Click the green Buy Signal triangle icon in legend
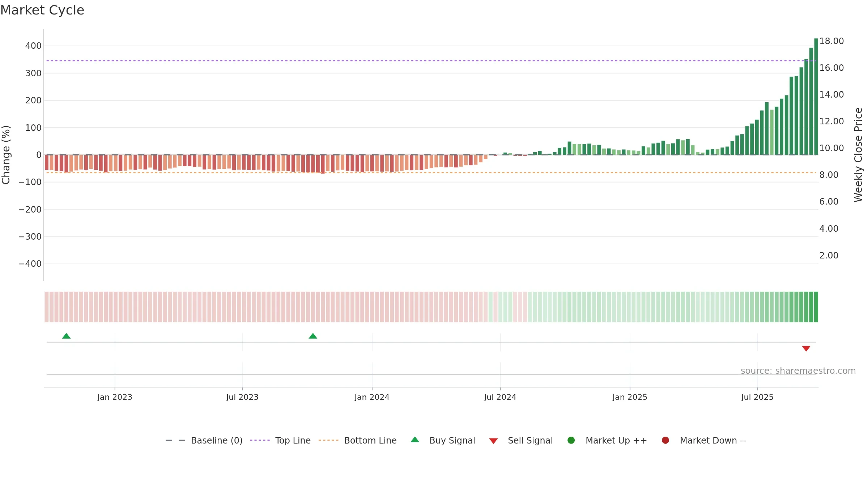 click(x=415, y=440)
